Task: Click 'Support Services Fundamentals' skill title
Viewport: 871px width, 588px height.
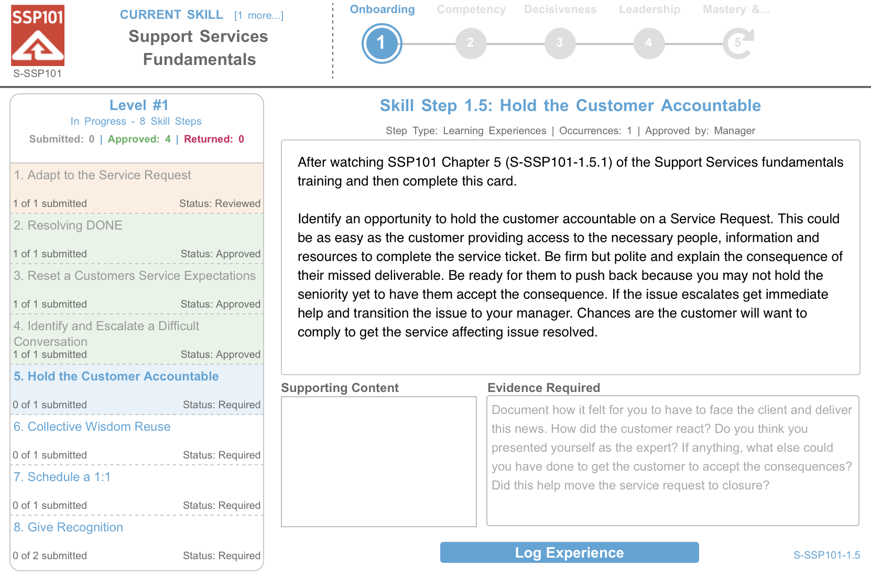Action: click(199, 48)
